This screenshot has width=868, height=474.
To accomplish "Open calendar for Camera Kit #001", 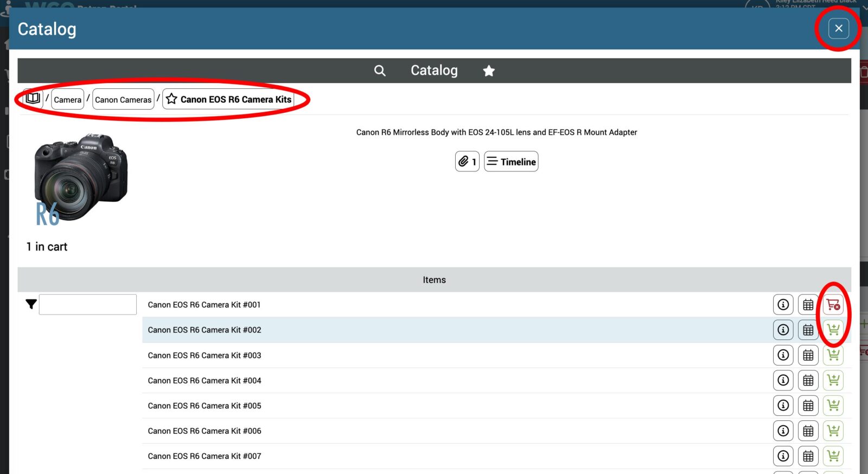I will 808,305.
